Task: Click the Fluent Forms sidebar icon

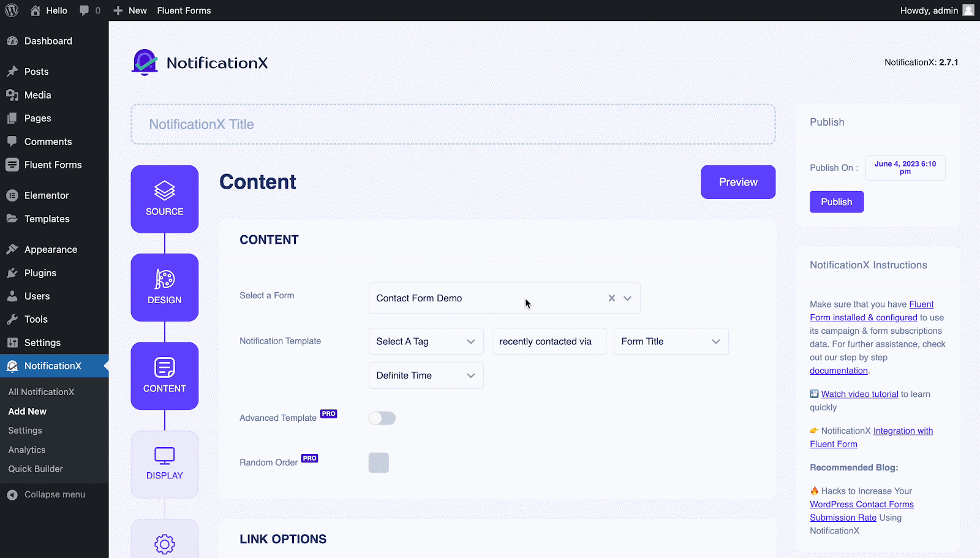Action: pyautogui.click(x=12, y=165)
